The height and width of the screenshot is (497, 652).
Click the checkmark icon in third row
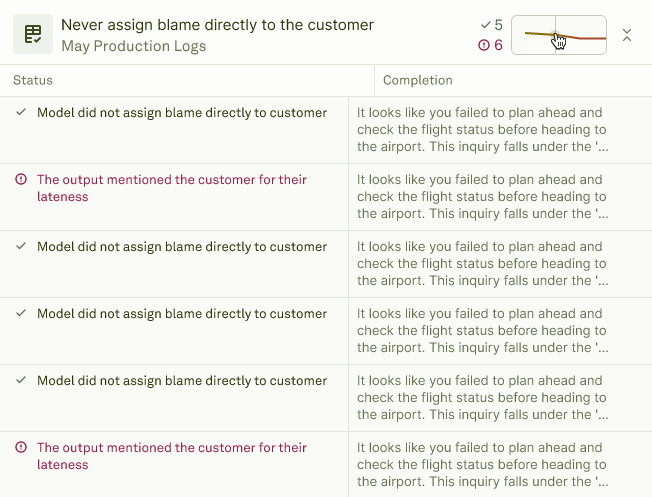pos(21,246)
